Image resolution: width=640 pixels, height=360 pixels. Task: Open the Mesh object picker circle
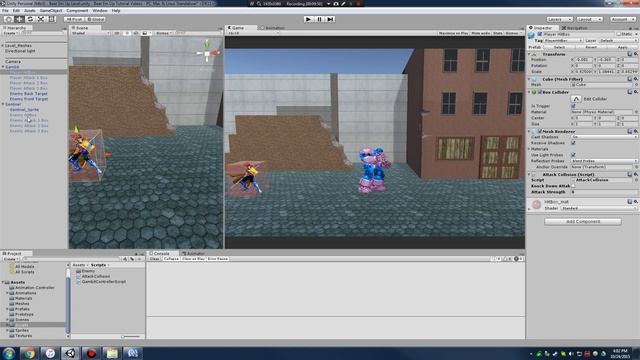coord(636,85)
